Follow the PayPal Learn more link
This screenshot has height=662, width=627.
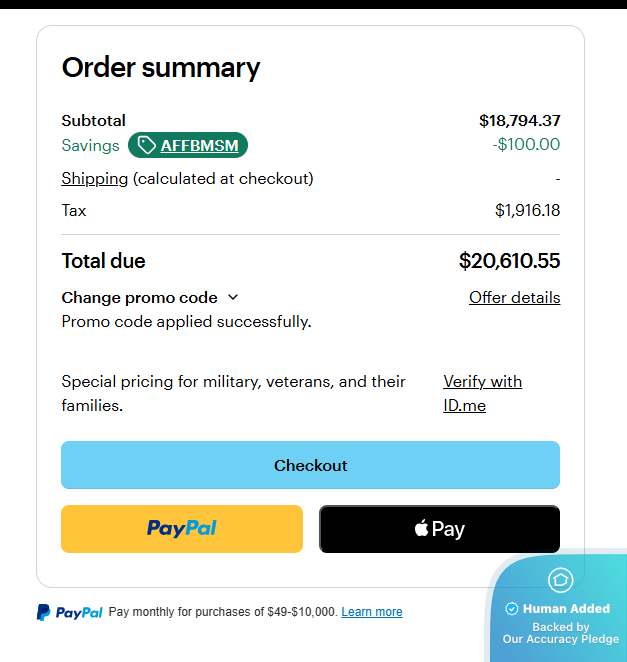click(371, 612)
